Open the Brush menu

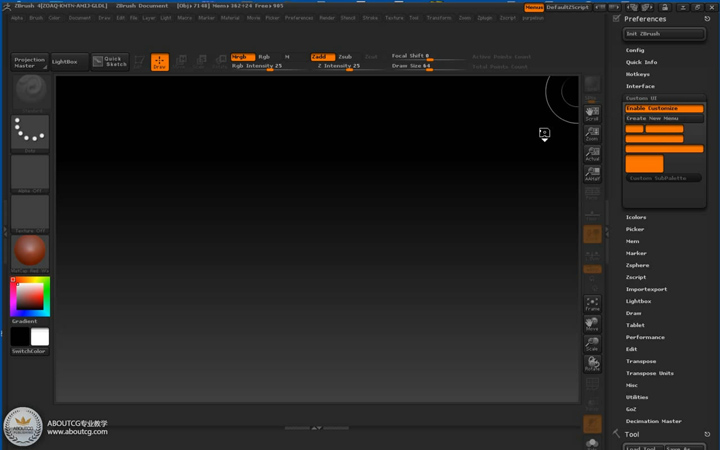[x=36, y=18]
